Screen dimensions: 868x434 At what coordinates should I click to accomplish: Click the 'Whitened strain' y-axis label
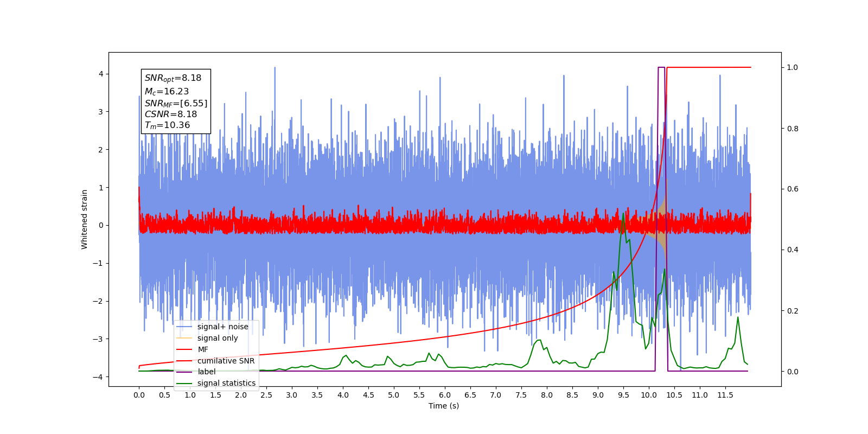click(x=85, y=219)
